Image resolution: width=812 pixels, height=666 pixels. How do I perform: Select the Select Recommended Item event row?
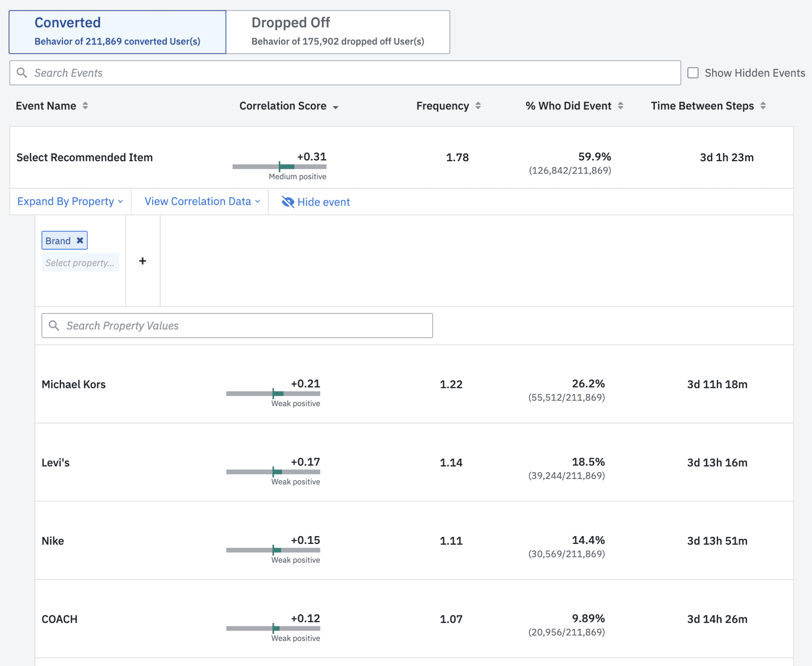tap(84, 157)
